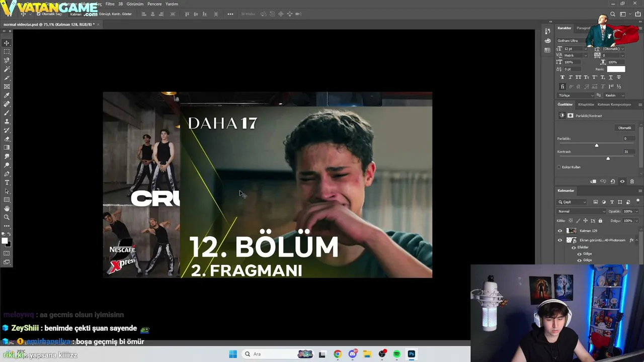Viewport: 644px width, 362px height.
Task: Select the Pen tool
Action: [7, 173]
